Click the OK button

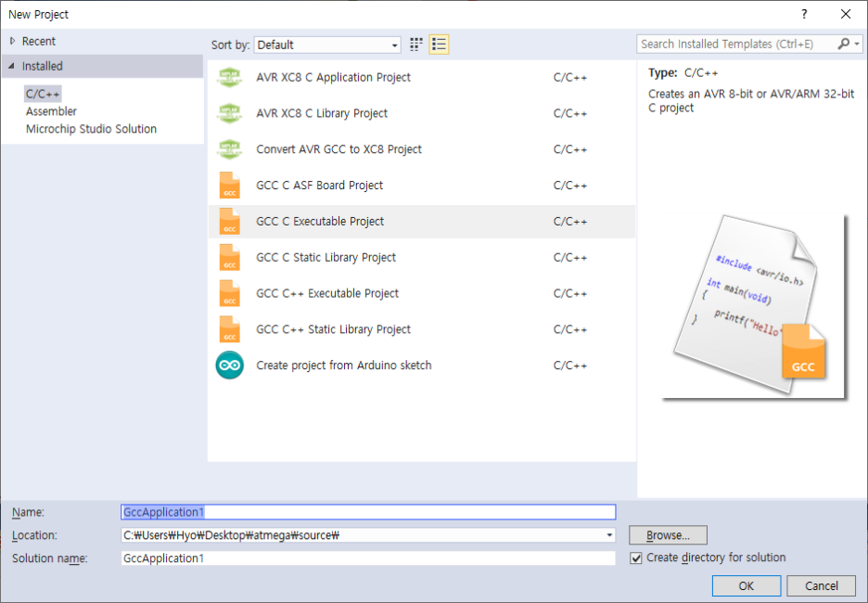[747, 585]
